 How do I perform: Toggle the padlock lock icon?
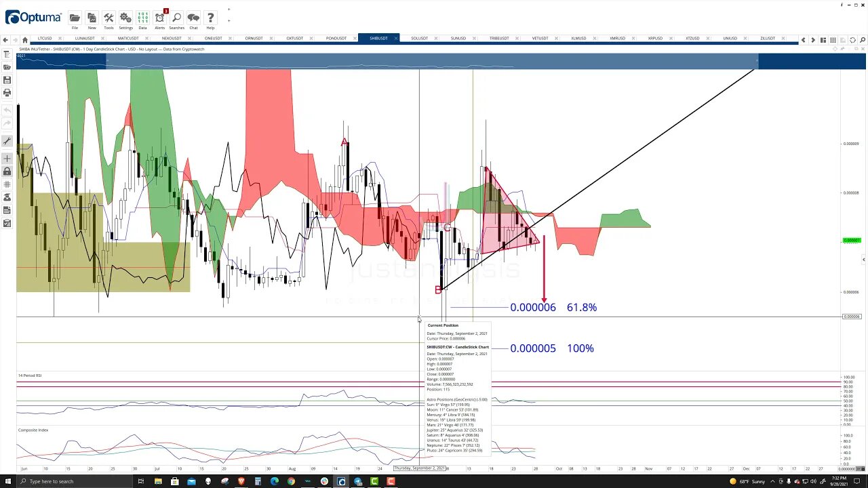coord(7,171)
